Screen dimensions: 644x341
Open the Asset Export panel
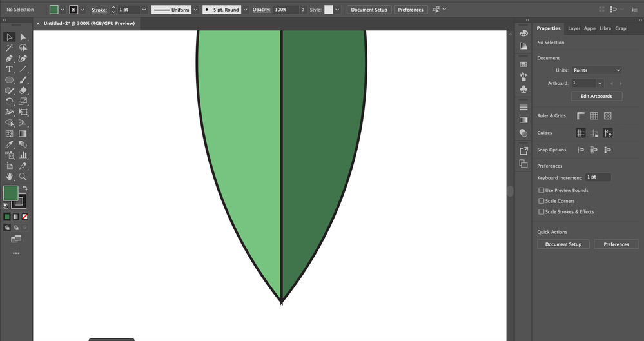pos(523,151)
